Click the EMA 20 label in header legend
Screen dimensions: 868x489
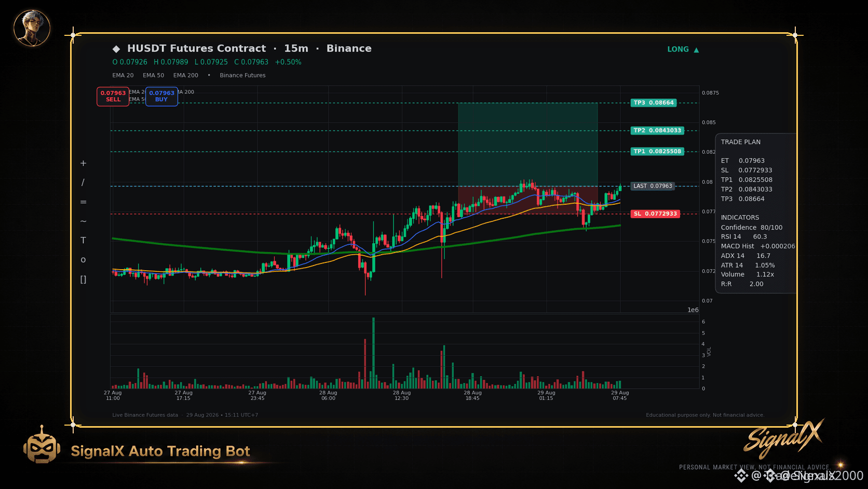pyautogui.click(x=123, y=75)
